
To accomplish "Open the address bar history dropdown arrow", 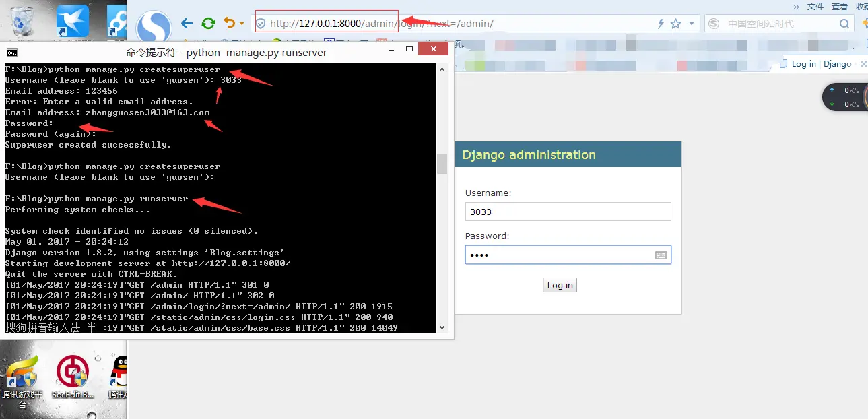I will [x=691, y=24].
